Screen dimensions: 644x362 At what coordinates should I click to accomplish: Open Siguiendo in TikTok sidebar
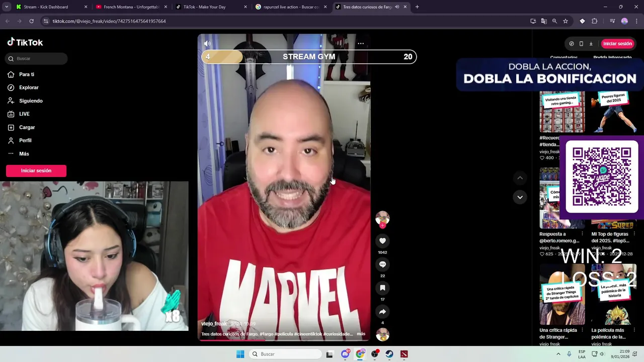[x=31, y=101]
